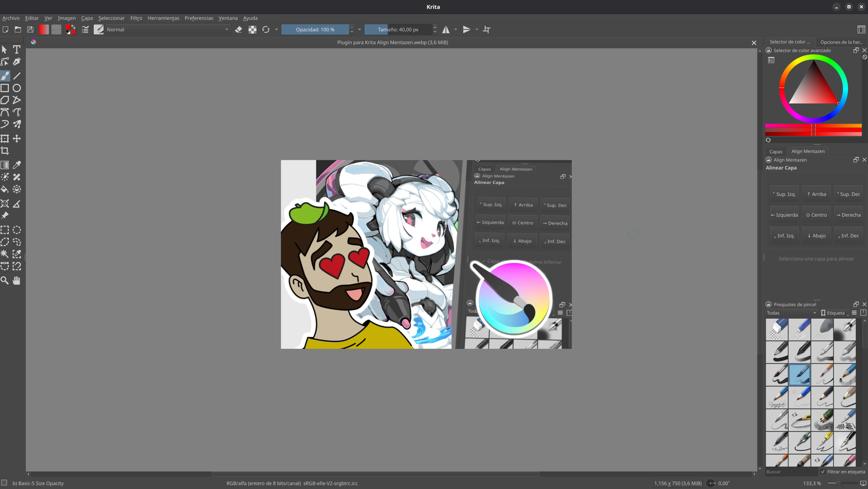This screenshot has width=868, height=489.
Task: Pick the Gradient tool
Action: pos(5,165)
